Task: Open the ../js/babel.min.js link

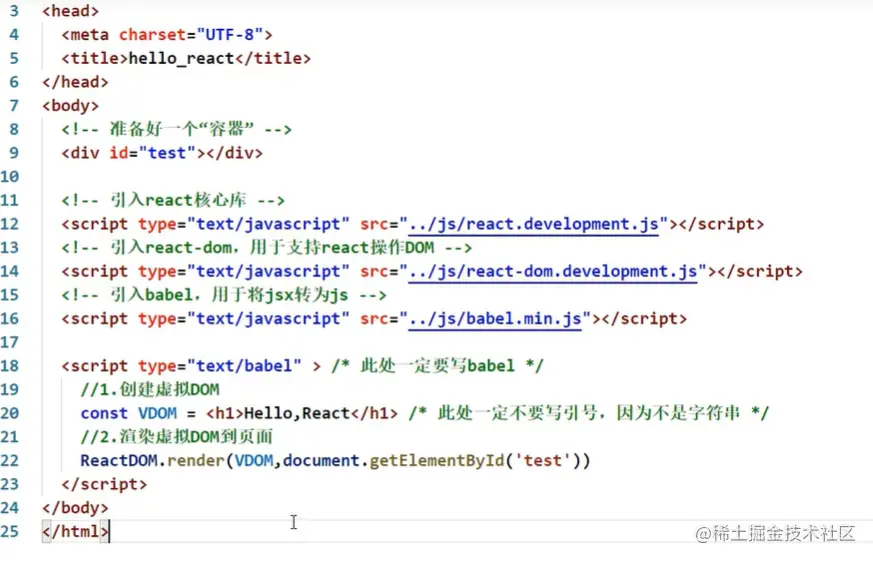Action: click(495, 319)
